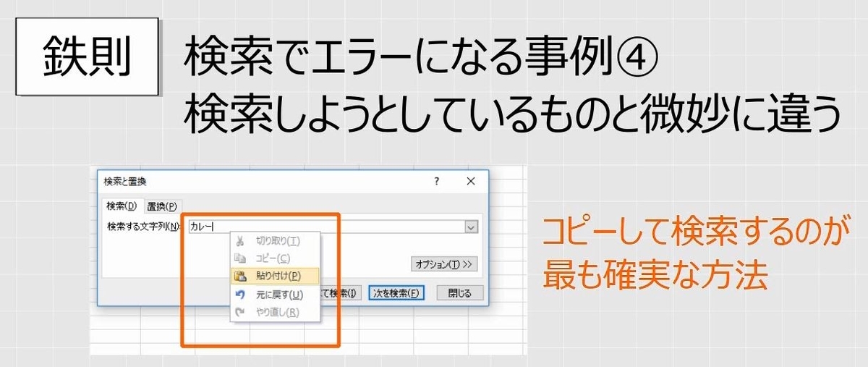Close the 検索と置換 dialog with X

pos(471,182)
